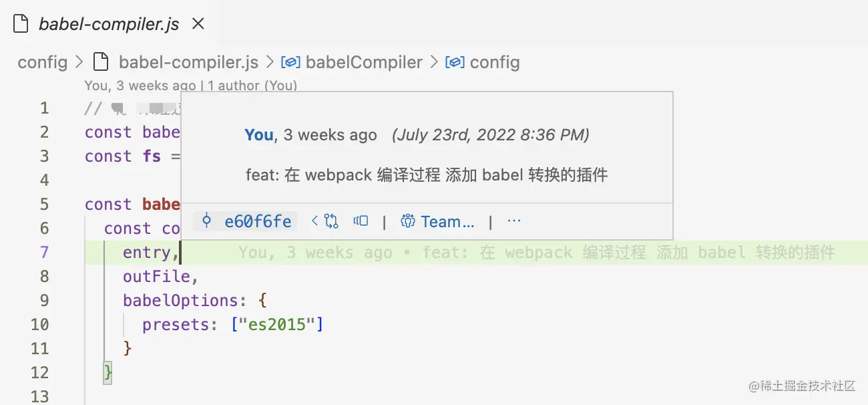Close the babel-compiler.js tab
Viewport: 868px width, 405px height.
pos(198,24)
